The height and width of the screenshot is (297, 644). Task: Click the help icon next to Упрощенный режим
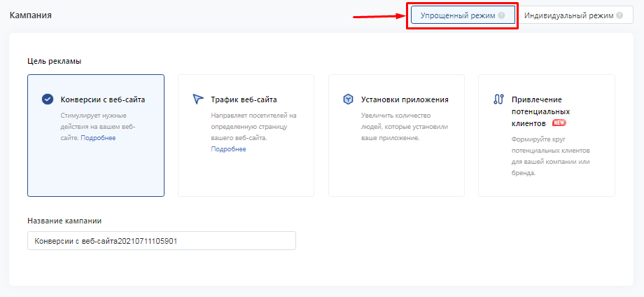pyautogui.click(x=501, y=15)
